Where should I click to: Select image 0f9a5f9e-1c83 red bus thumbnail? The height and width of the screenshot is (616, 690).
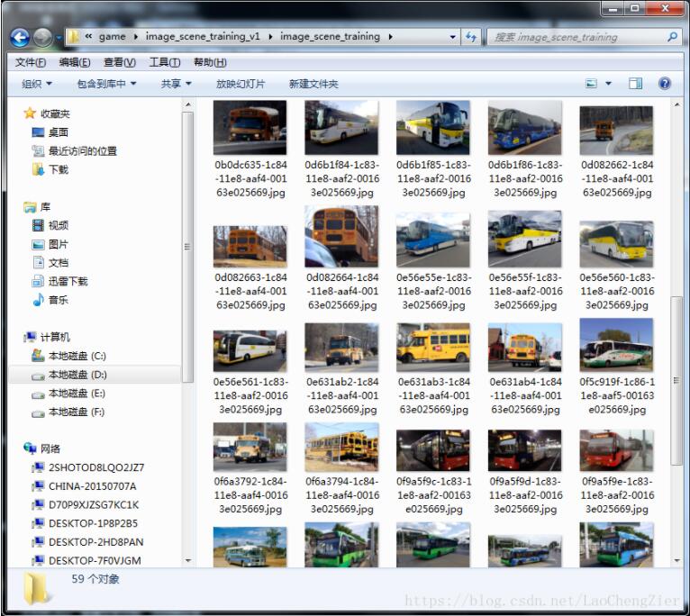click(x=616, y=450)
